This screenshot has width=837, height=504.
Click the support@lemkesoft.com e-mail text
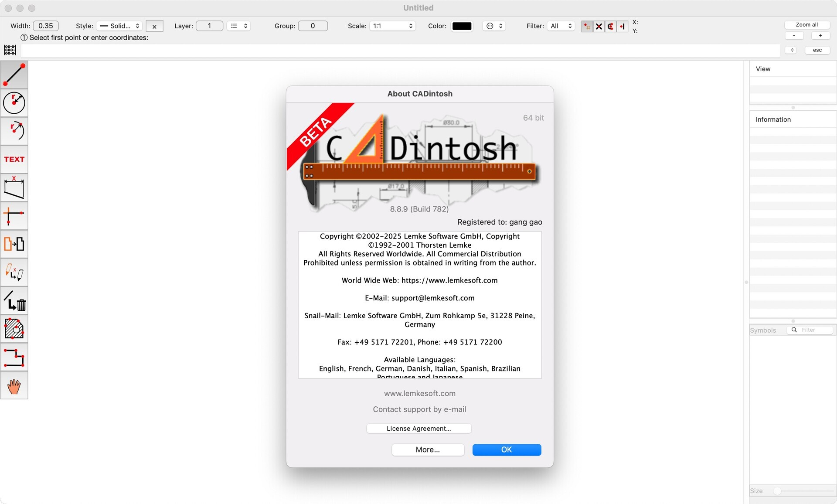coord(433,298)
